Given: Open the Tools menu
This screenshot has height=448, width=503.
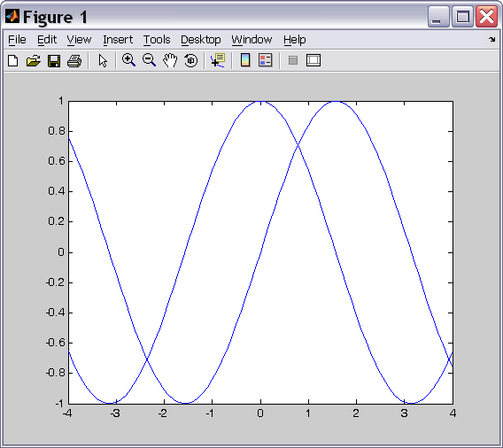Looking at the screenshot, I should 157,40.
